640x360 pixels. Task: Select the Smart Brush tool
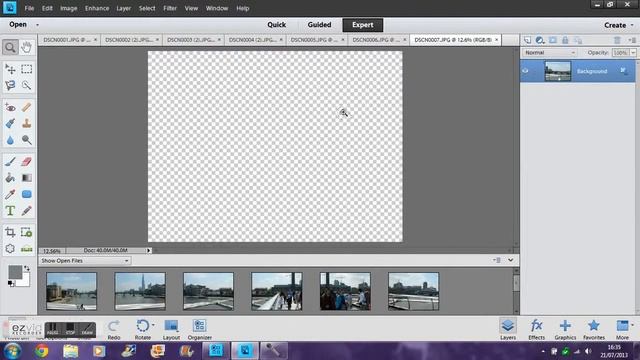(10, 123)
